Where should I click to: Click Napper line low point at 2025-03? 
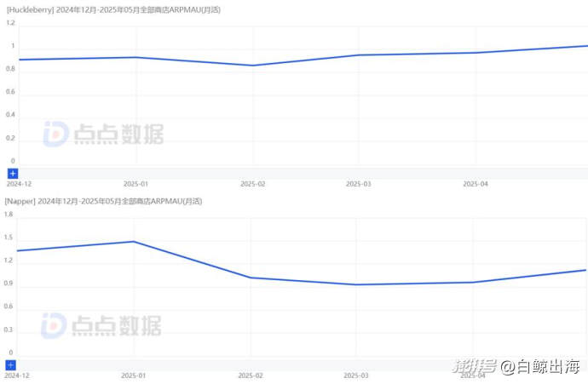(357, 284)
